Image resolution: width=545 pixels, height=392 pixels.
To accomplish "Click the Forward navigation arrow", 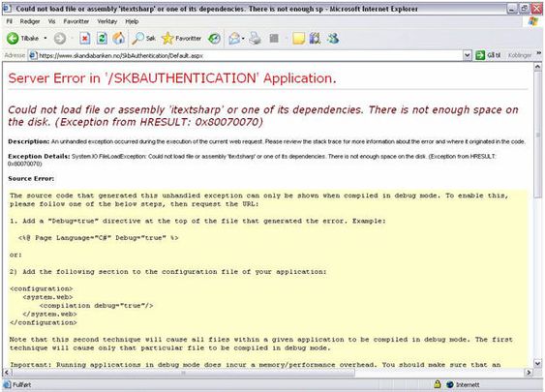I will 60,38.
